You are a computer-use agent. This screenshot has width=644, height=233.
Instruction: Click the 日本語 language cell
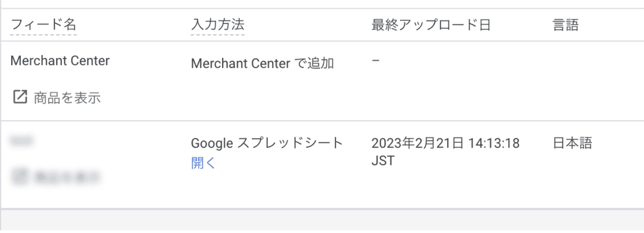(572, 143)
